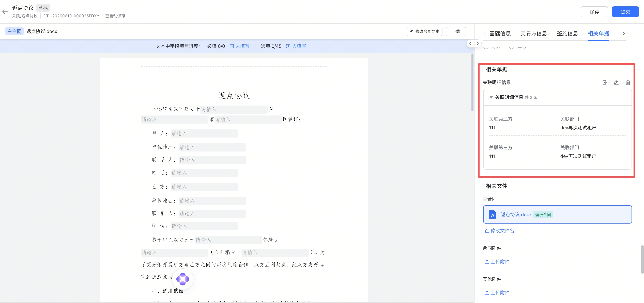Open 去填写 link for 选填 fields

pyautogui.click(x=296, y=46)
